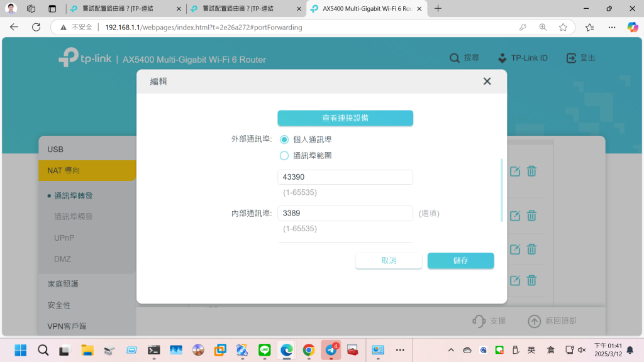Click the 查看連接設備 button
Screen dimensions: 644x362
click(345, 118)
